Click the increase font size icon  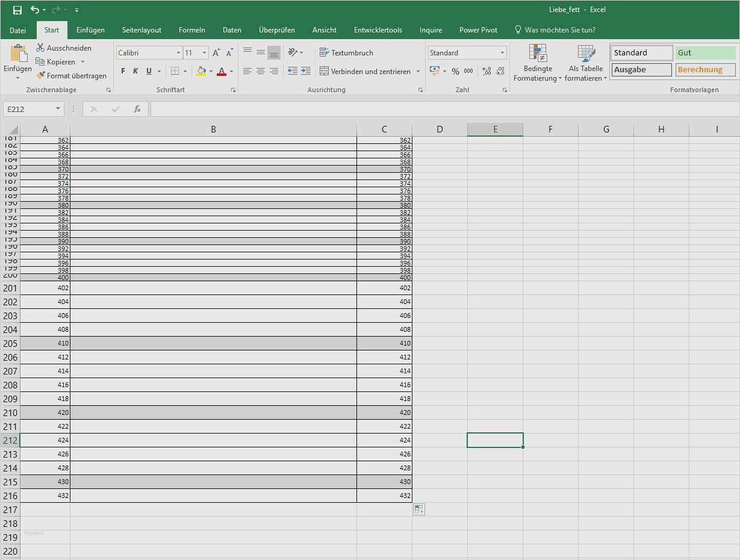(216, 53)
